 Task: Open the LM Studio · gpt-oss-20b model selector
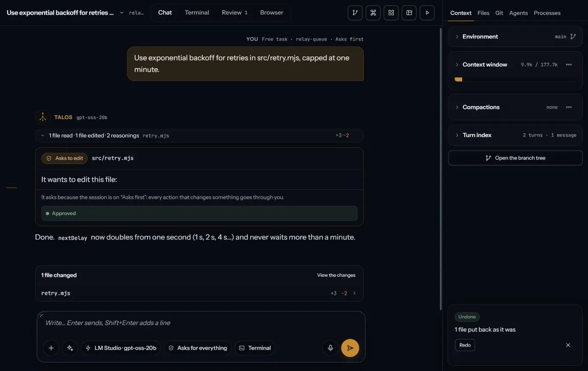click(x=121, y=348)
